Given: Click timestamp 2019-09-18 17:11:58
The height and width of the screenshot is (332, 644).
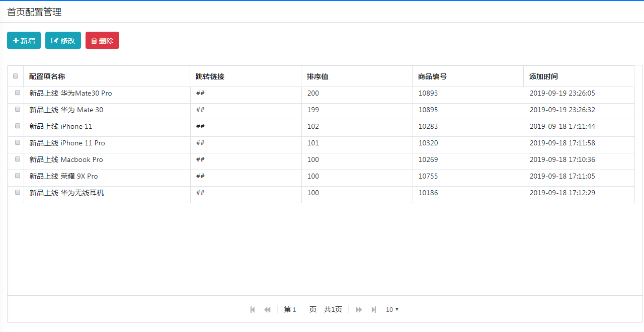Looking at the screenshot, I should [562, 143].
